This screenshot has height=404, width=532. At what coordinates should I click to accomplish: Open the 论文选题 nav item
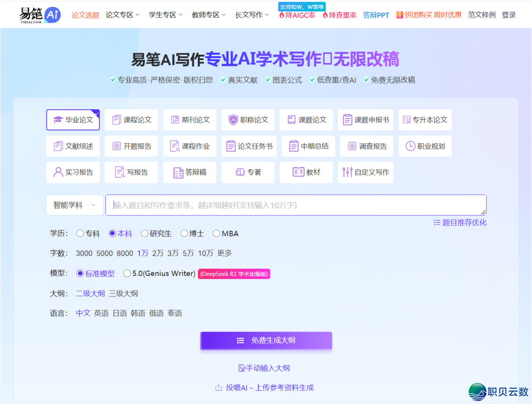tap(86, 15)
